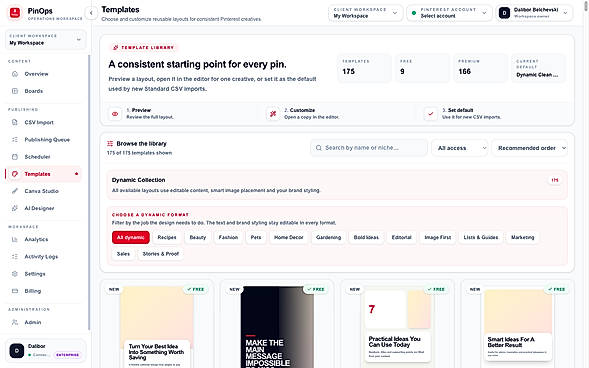Click the PinOps logo icon
This screenshot has width=589, height=368.
point(15,13)
